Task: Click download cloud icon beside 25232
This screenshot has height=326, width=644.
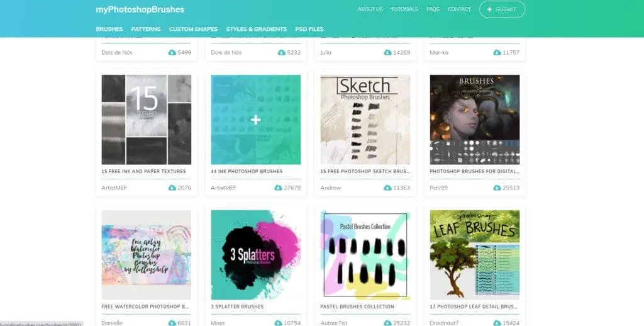Action: [x=387, y=323]
